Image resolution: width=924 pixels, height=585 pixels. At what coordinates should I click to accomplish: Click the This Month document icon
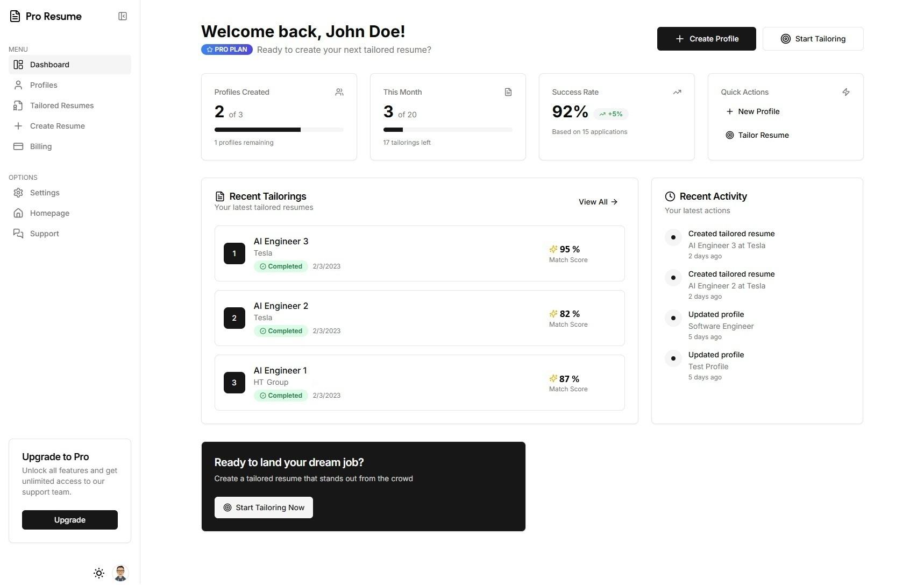[x=508, y=93]
